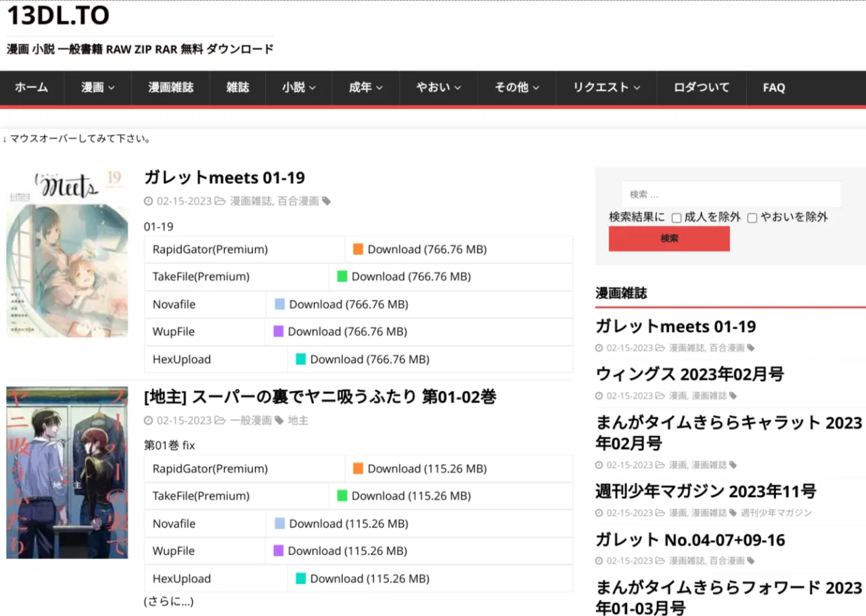
Task: Click the 検索 search input field
Action: coord(731,194)
